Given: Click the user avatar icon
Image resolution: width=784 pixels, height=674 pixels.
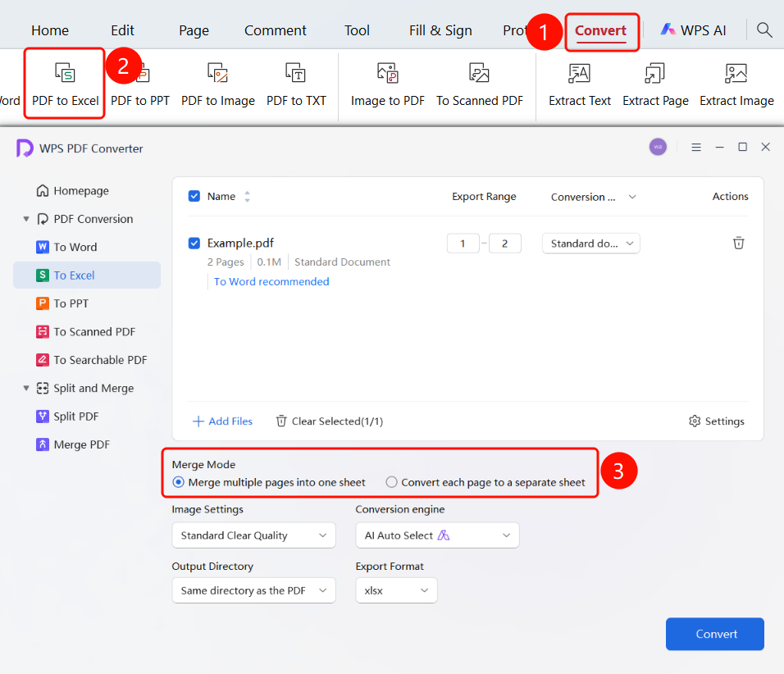Looking at the screenshot, I should [x=658, y=147].
